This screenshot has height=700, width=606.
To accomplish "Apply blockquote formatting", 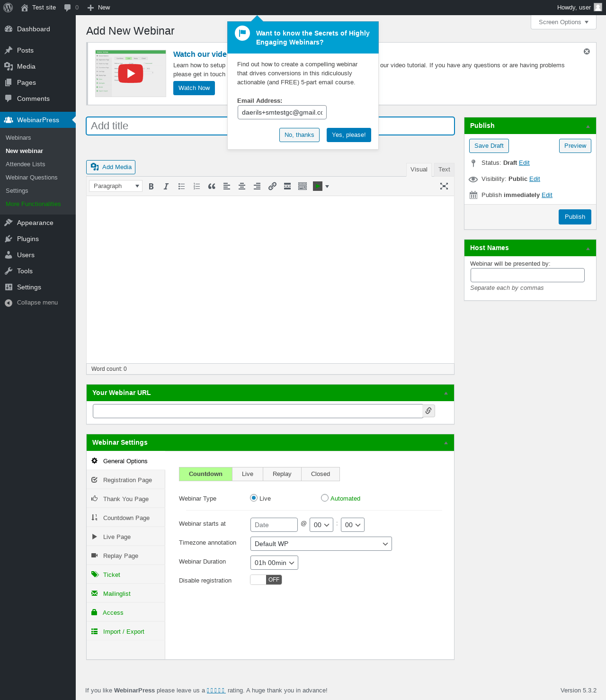I will coord(212,187).
